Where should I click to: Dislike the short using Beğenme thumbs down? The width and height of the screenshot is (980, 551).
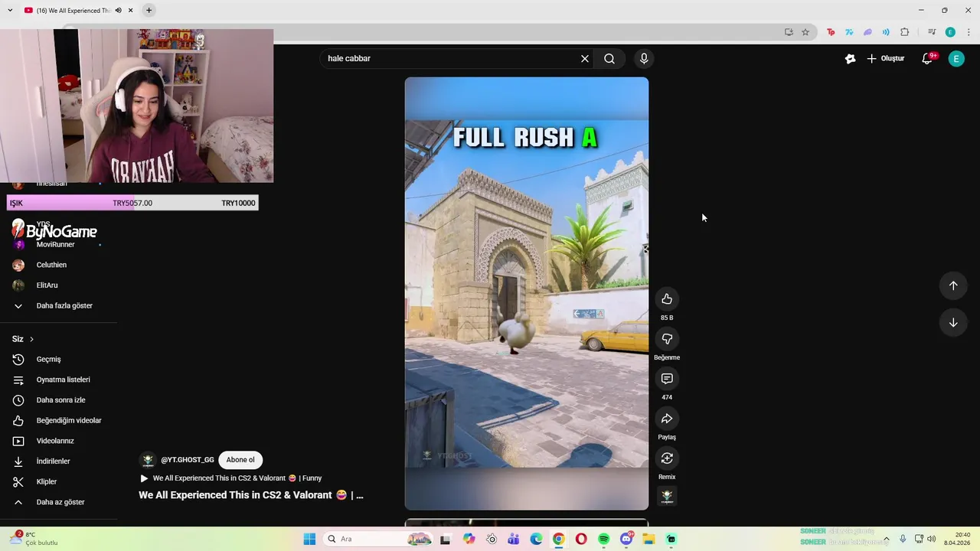tap(667, 339)
